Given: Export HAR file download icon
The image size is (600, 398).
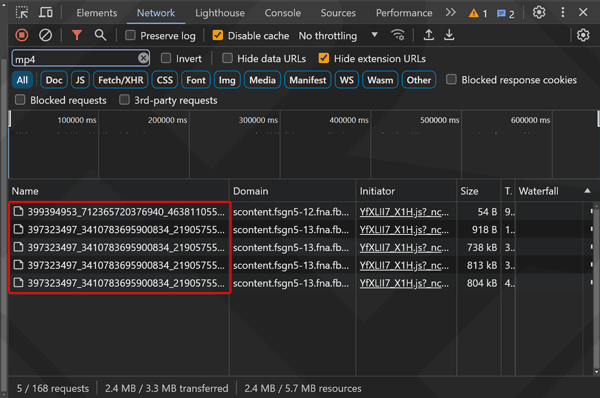Looking at the screenshot, I should pos(449,36).
